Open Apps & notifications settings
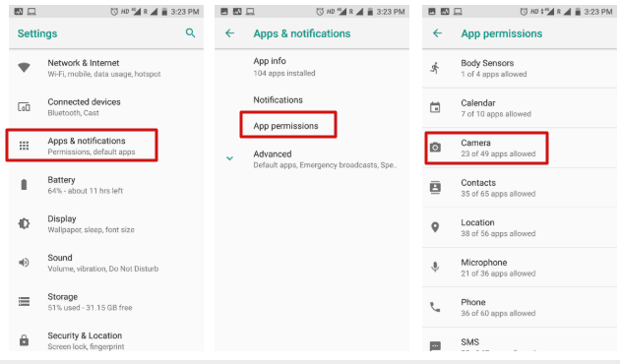 [106, 146]
